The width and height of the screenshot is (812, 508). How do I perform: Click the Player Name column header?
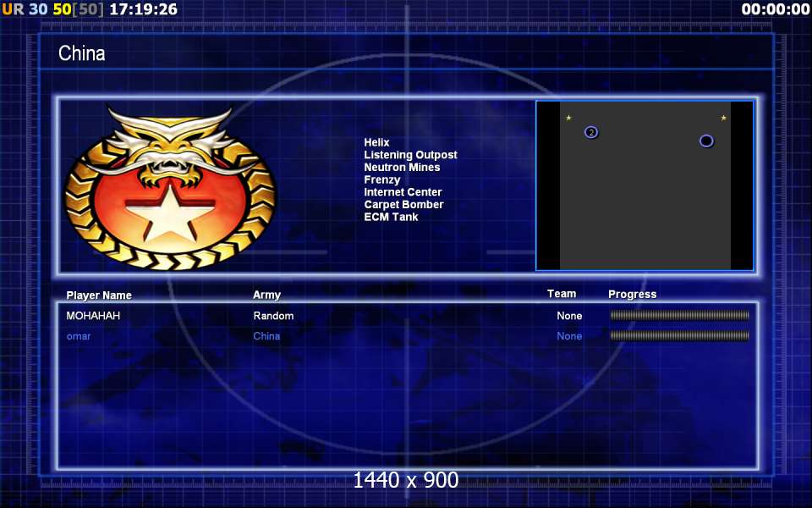tap(99, 295)
